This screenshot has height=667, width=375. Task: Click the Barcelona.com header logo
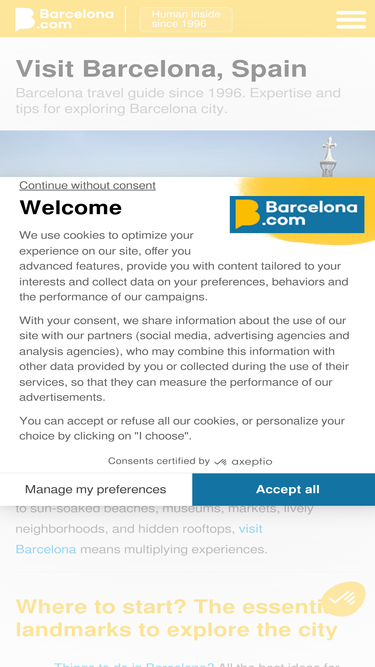click(65, 20)
